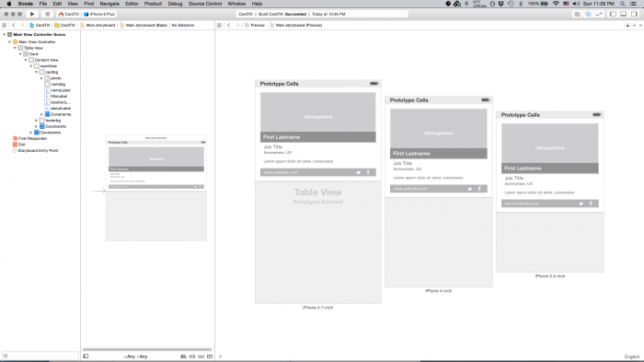
Task: Select aboutLabel in the outline
Action: click(x=58, y=108)
